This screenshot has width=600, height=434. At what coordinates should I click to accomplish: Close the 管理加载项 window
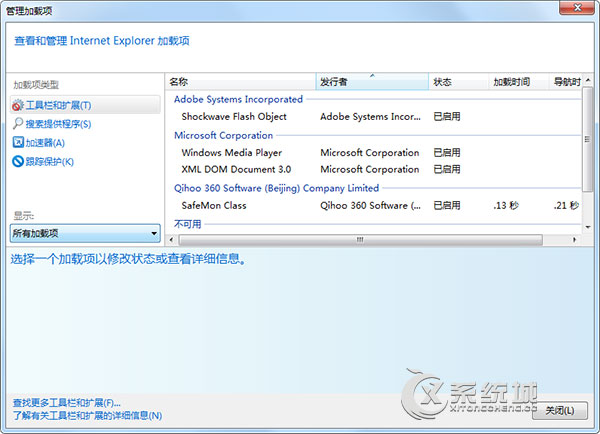pyautogui.click(x=577, y=8)
